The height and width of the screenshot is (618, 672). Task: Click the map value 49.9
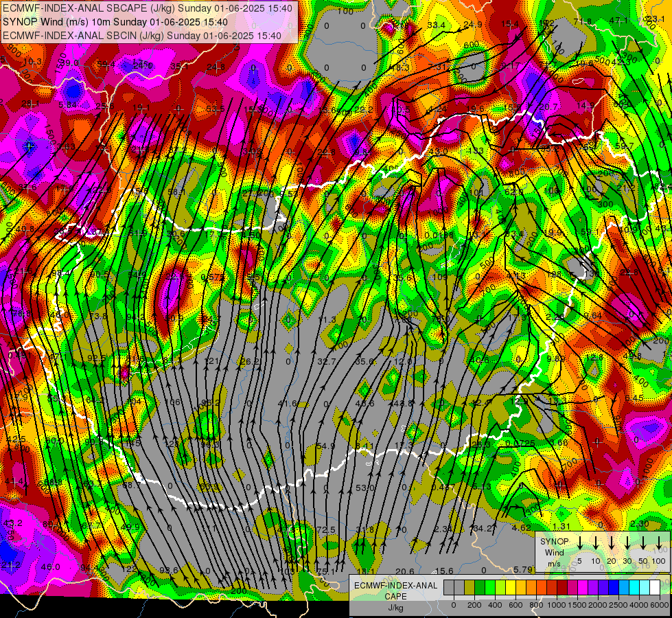tap(130, 527)
